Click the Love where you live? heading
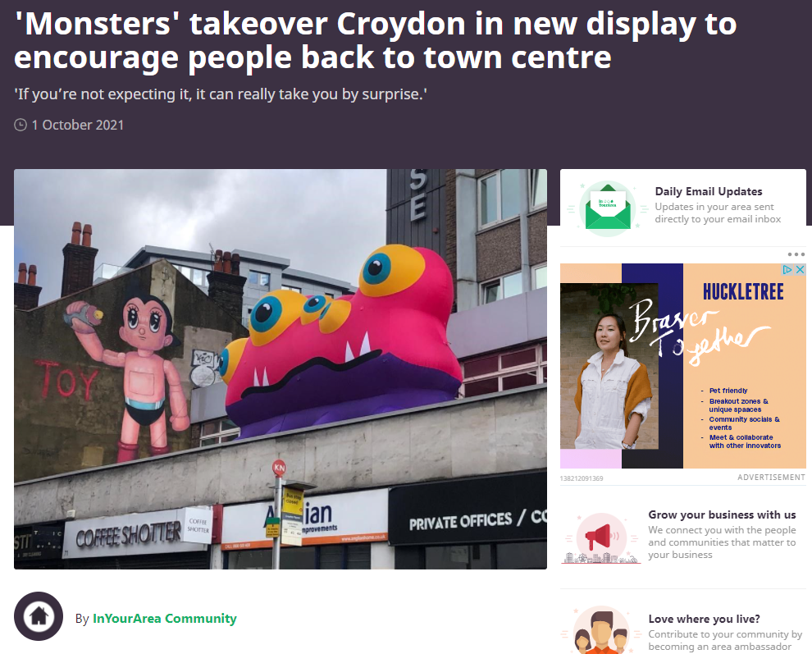Screen dimensions: 812x654 click(704, 619)
